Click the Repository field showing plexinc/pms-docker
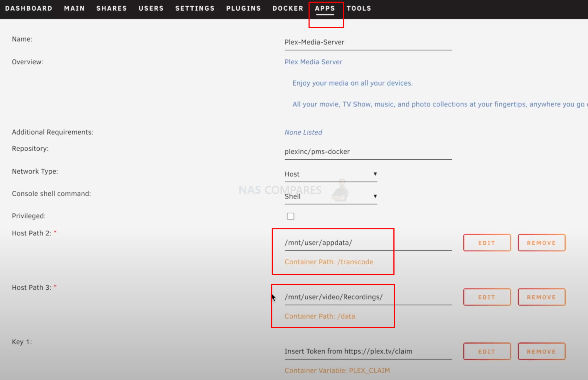 click(317, 152)
